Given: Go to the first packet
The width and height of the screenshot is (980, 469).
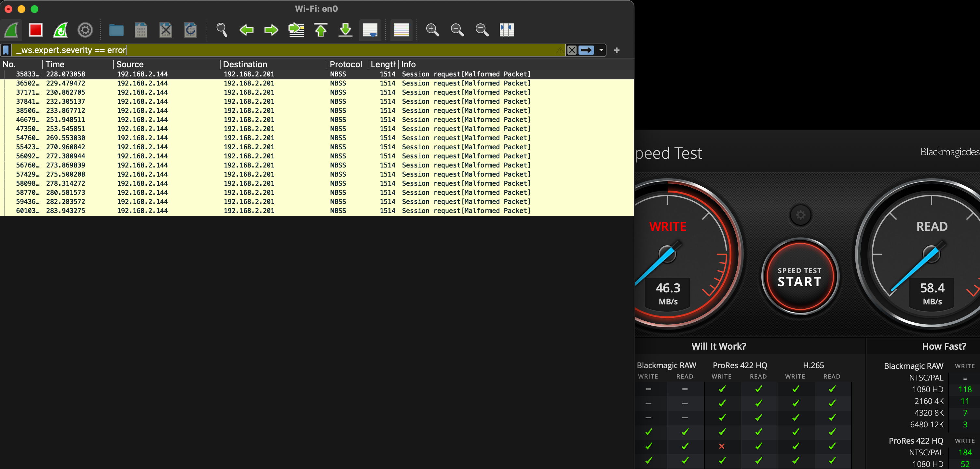Looking at the screenshot, I should click(321, 30).
